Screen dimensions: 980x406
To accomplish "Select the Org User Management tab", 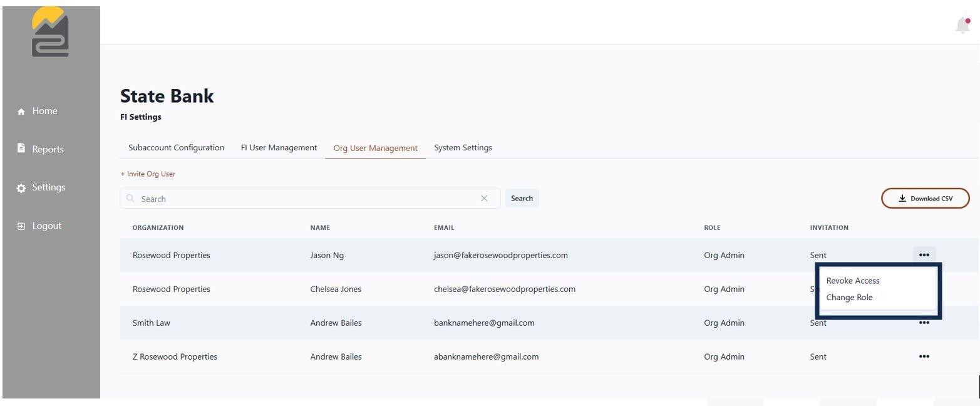I will coord(375,148).
